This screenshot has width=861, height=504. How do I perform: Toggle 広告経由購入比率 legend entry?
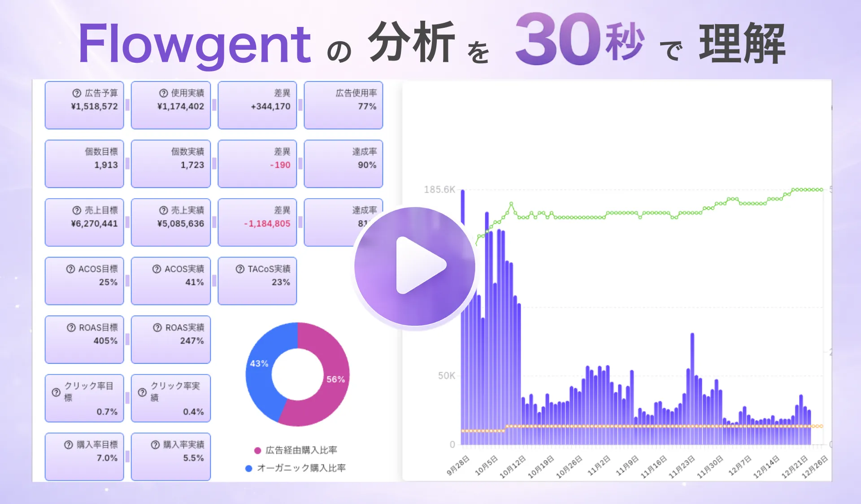296,450
